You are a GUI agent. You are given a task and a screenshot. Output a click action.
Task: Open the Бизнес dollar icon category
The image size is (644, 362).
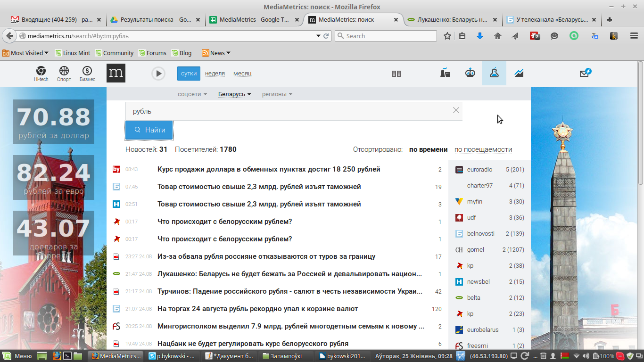87,73
